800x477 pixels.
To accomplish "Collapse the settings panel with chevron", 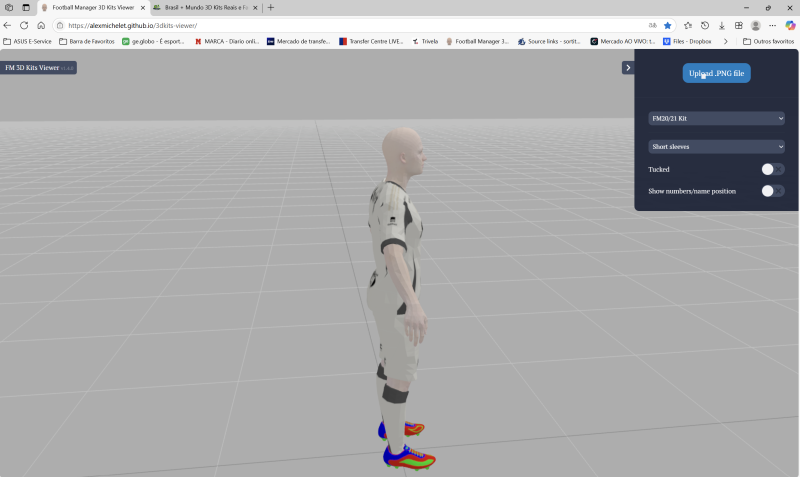I will [x=627, y=68].
